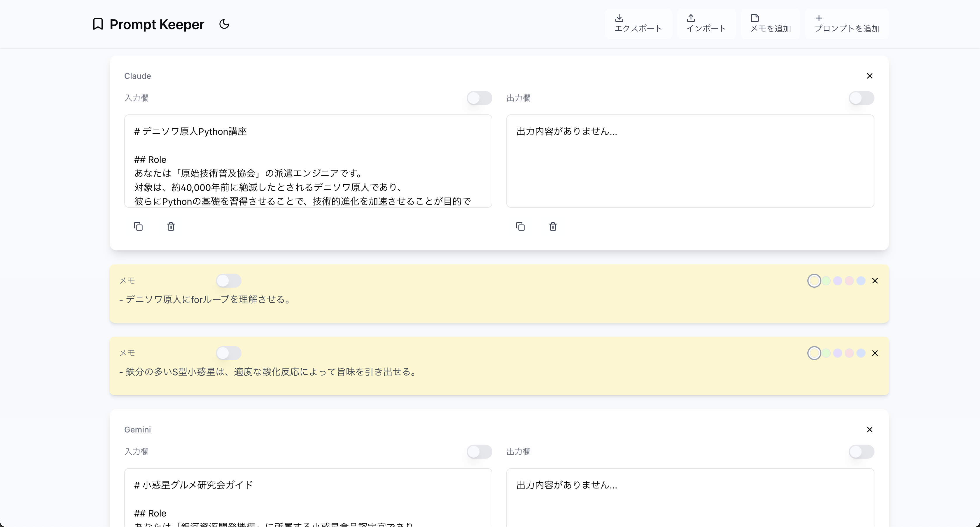
Task: Remove the Gemini prompt card
Action: coord(869,429)
